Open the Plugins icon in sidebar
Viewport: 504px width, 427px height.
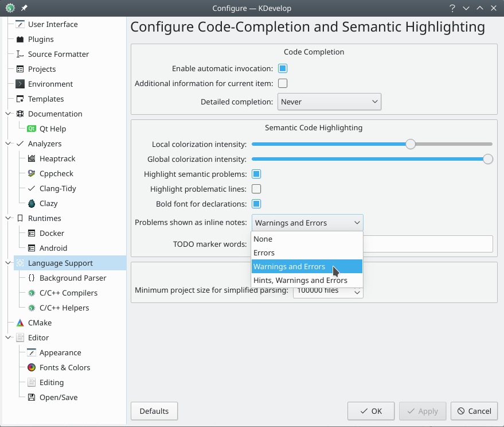point(20,39)
